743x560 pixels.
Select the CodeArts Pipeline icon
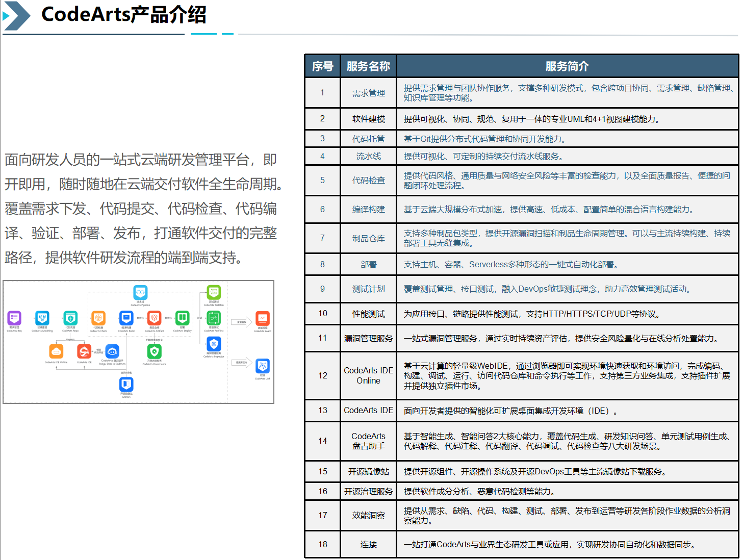140,292
